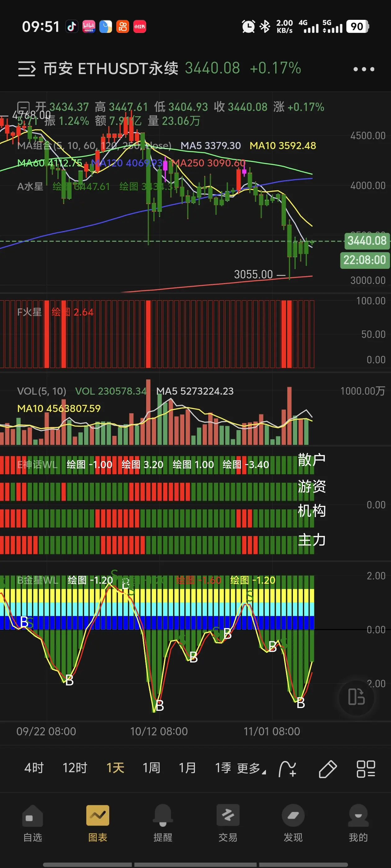
Task: Tap the floating rotate screen button
Action: (356, 697)
